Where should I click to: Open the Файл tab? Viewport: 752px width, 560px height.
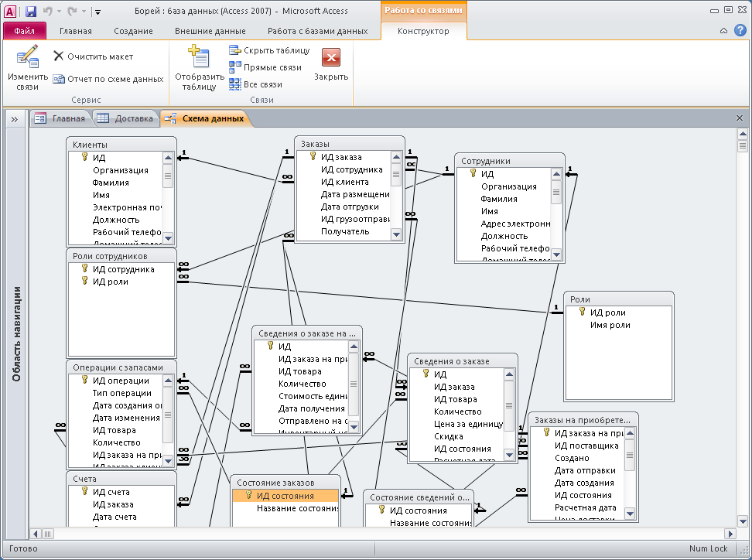[25, 31]
